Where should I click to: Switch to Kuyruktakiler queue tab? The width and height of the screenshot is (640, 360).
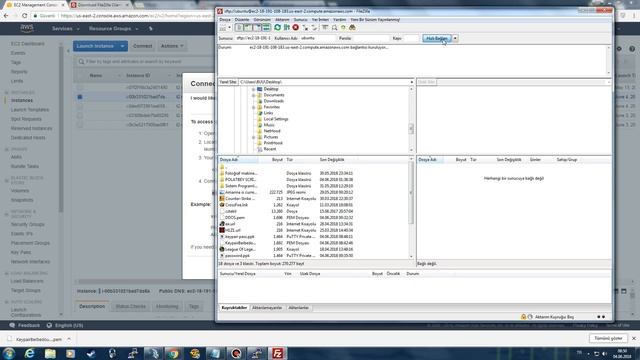tap(234, 308)
